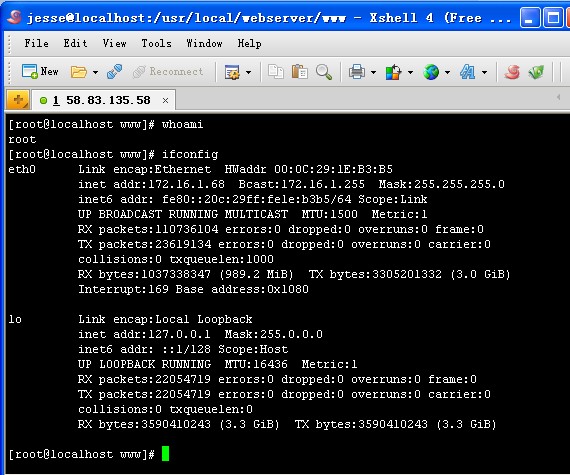Expand the Encoding globe dropdown arrow
The image size is (570, 475).
(447, 72)
